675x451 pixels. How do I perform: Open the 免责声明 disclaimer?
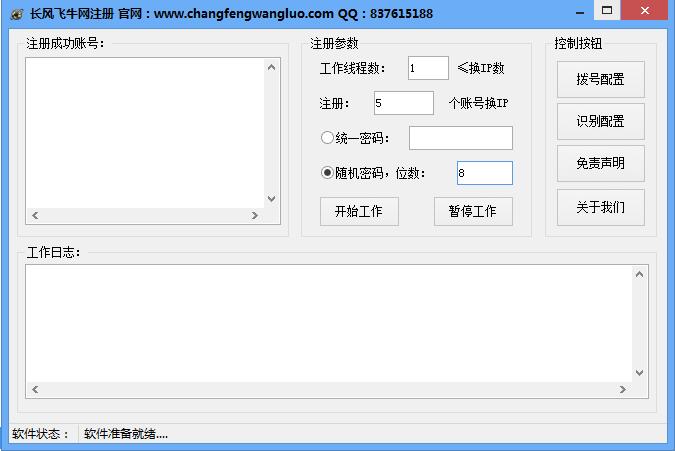(601, 164)
